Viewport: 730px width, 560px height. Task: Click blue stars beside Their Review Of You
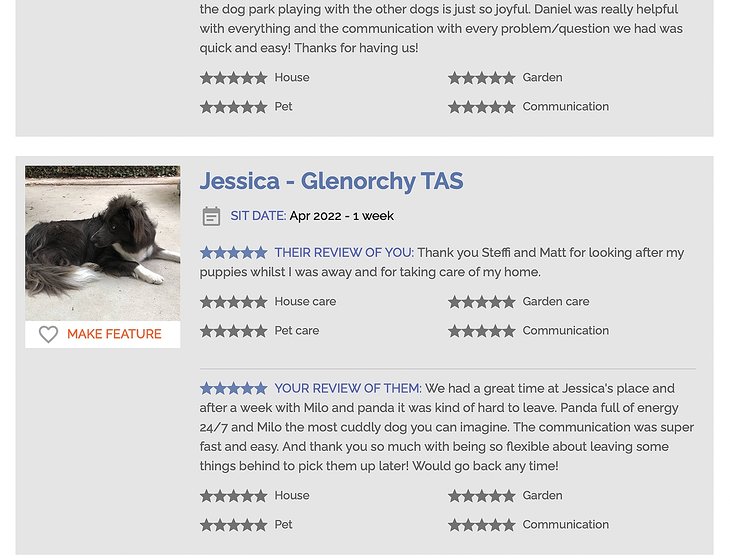(233, 253)
